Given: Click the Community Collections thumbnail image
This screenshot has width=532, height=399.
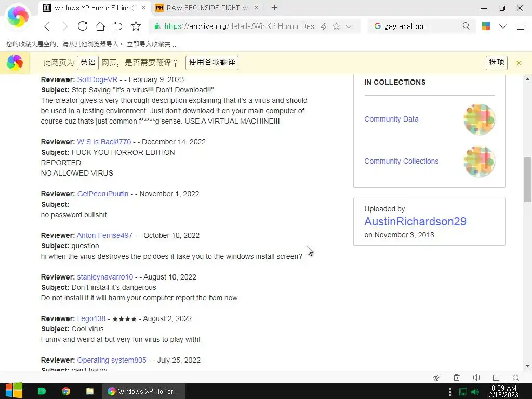Looking at the screenshot, I should [x=479, y=162].
